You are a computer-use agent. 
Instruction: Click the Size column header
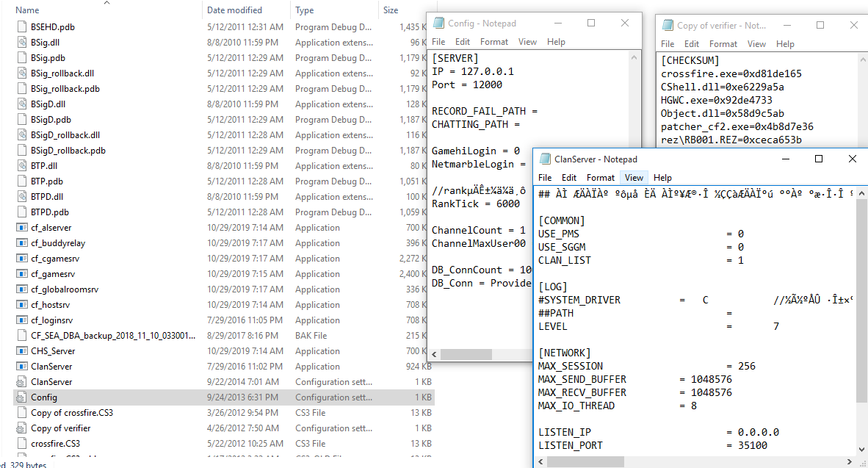[x=391, y=10]
